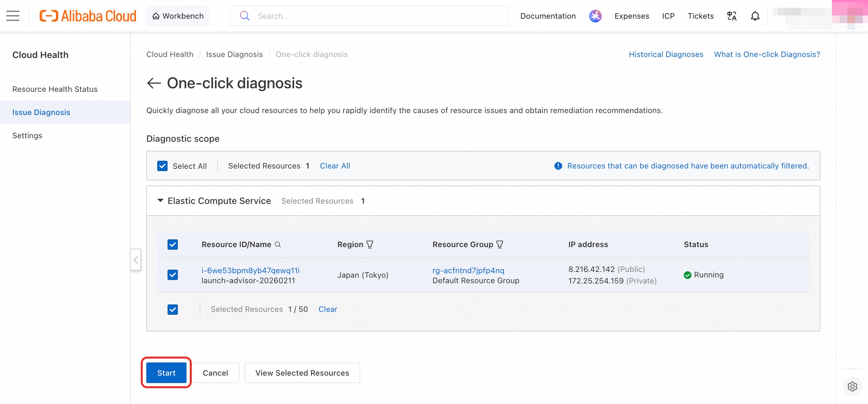Image resolution: width=868 pixels, height=404 pixels.
Task: Uncheck the launch-advisor-20260211 instance row
Action: 172,274
